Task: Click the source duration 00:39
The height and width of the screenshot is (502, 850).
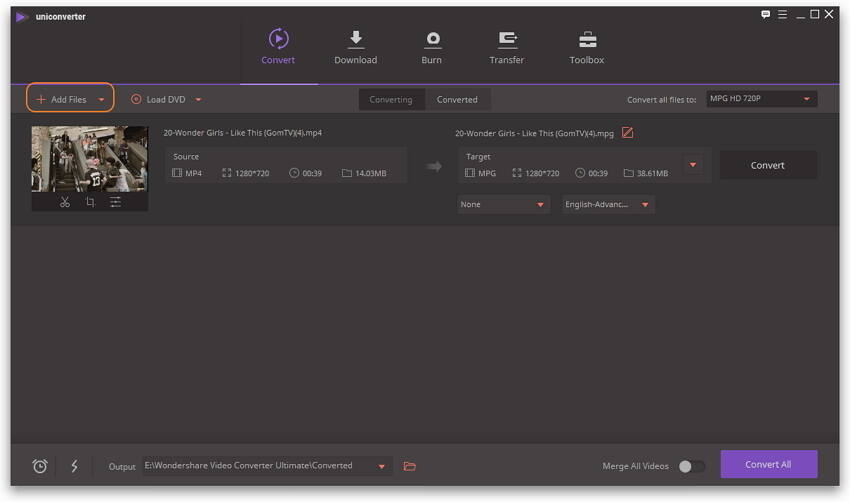Action: [x=312, y=173]
